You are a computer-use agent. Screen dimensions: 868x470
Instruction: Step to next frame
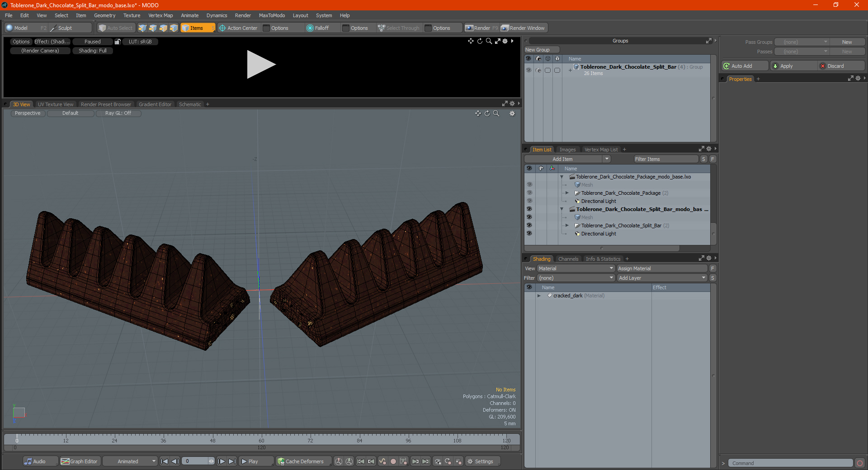(221, 461)
